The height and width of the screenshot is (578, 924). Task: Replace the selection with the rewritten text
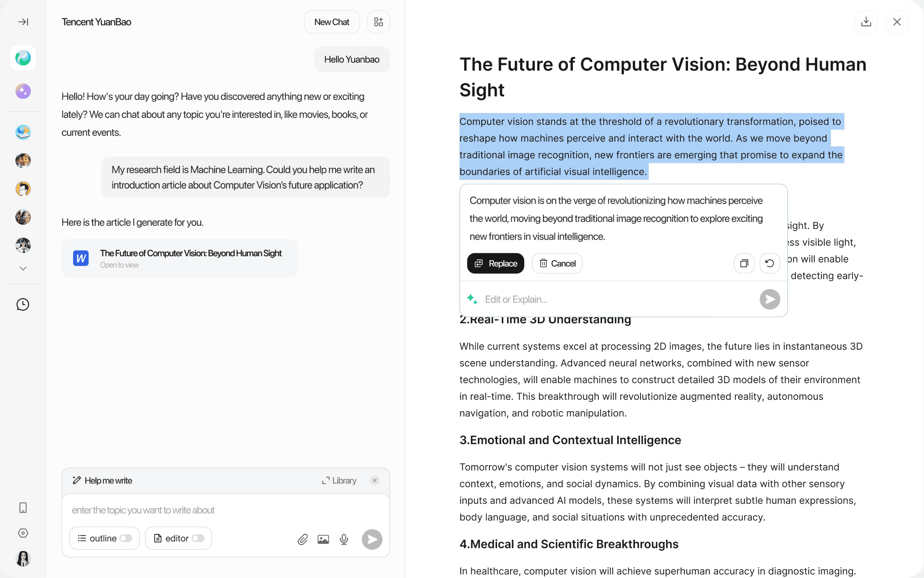pyautogui.click(x=495, y=263)
